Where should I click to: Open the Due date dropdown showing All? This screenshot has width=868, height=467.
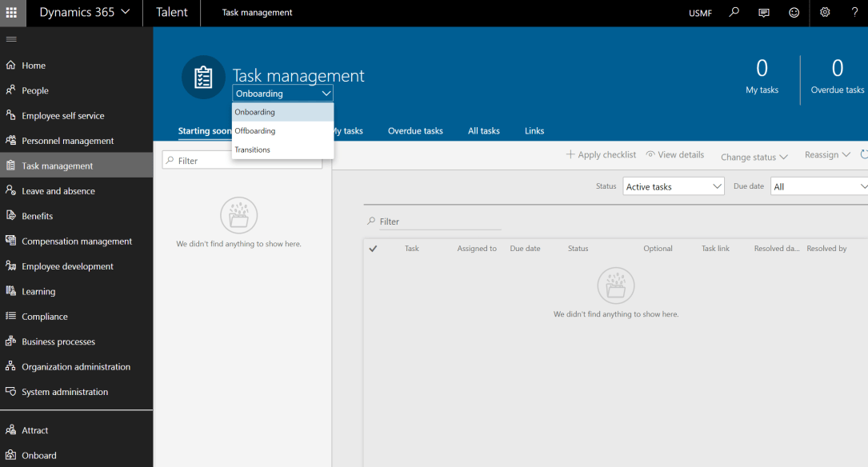point(818,186)
